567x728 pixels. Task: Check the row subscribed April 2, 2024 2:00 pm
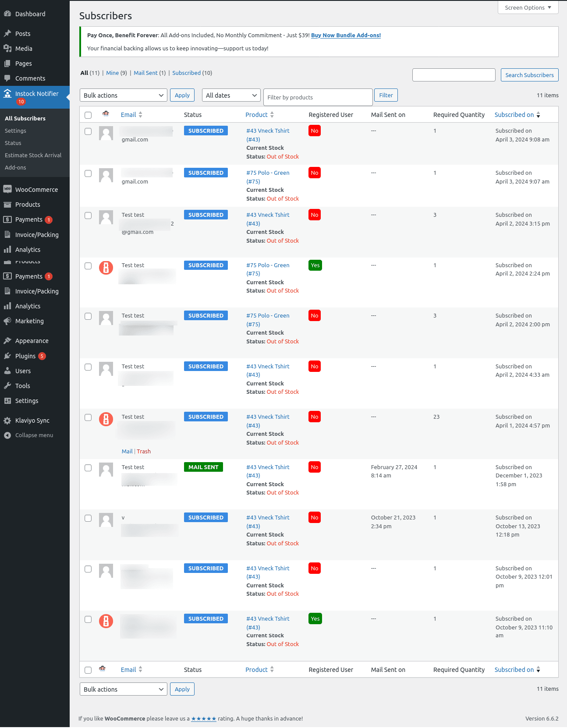pyautogui.click(x=88, y=316)
